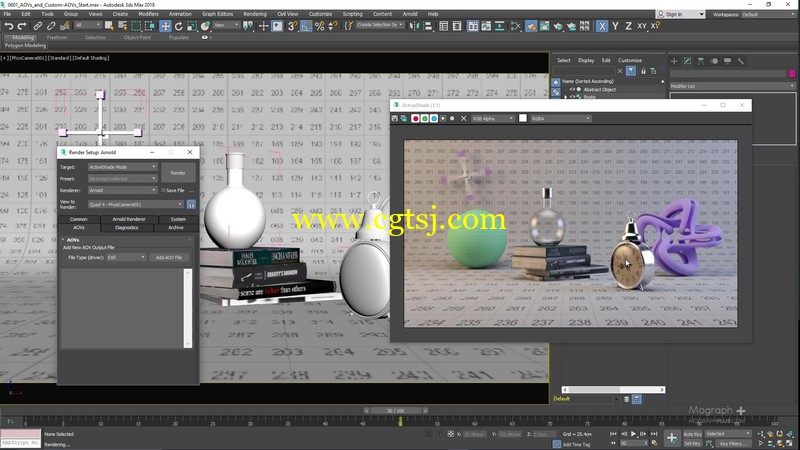
Task: Open the Utilities wrench panel
Action: [x=741, y=61]
